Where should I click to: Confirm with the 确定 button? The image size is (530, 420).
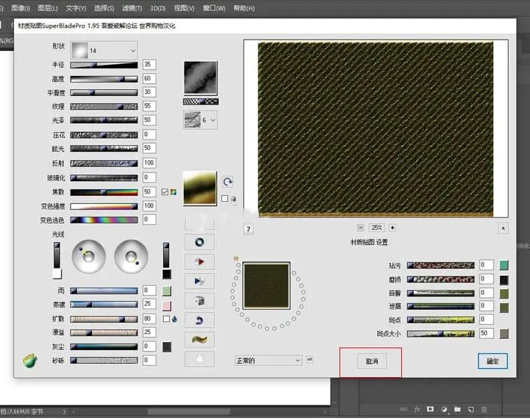click(x=492, y=361)
